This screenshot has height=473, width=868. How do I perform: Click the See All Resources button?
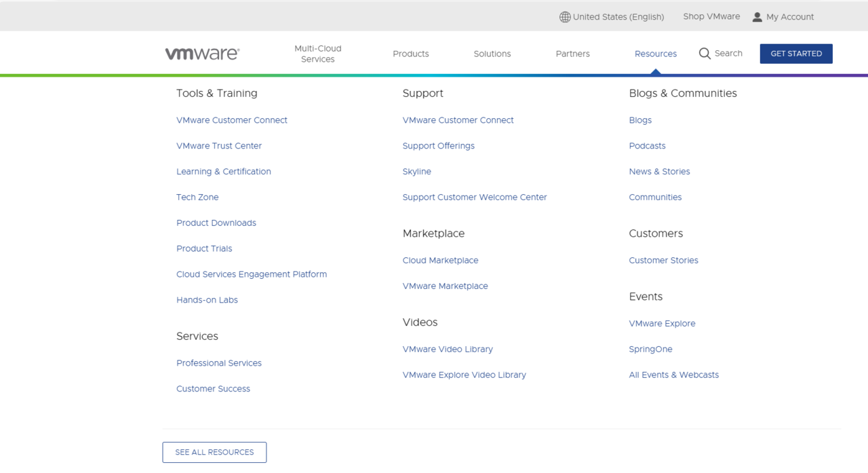(214, 452)
